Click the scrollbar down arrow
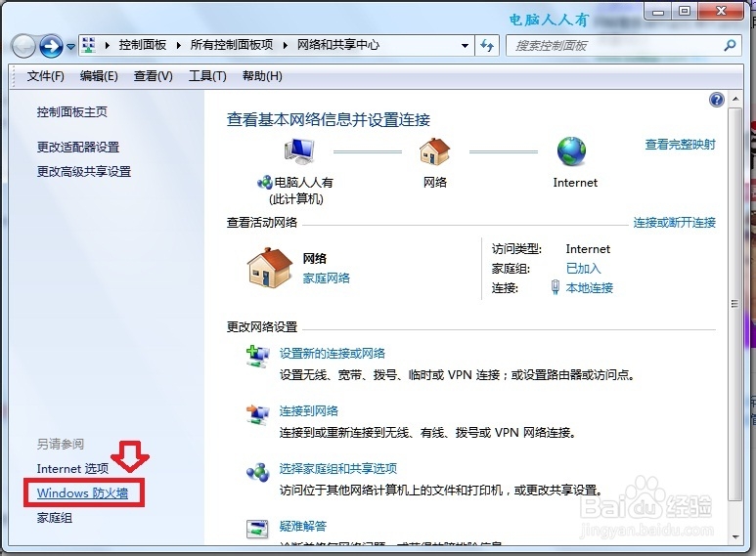The image size is (756, 556). pos(735,536)
